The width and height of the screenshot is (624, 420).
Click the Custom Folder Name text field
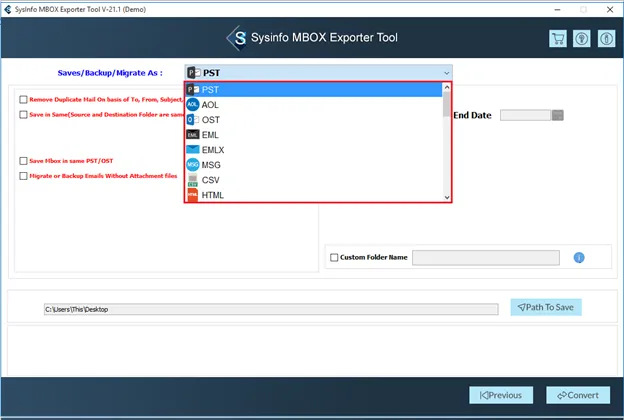486,258
